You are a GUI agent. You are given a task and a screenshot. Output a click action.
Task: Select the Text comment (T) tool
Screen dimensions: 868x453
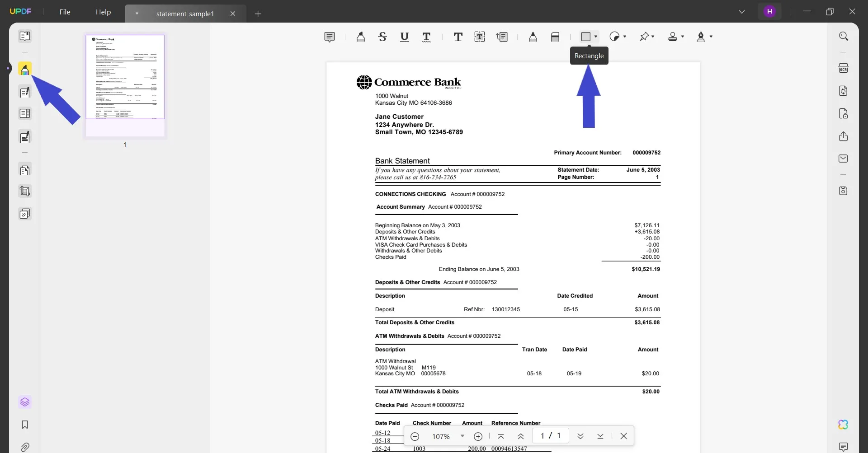pyautogui.click(x=458, y=37)
